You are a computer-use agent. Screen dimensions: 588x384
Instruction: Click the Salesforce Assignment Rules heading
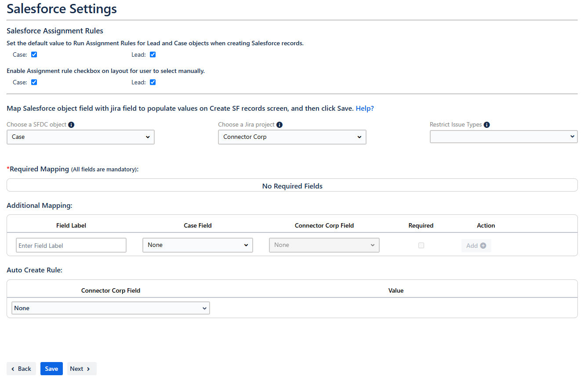click(55, 31)
